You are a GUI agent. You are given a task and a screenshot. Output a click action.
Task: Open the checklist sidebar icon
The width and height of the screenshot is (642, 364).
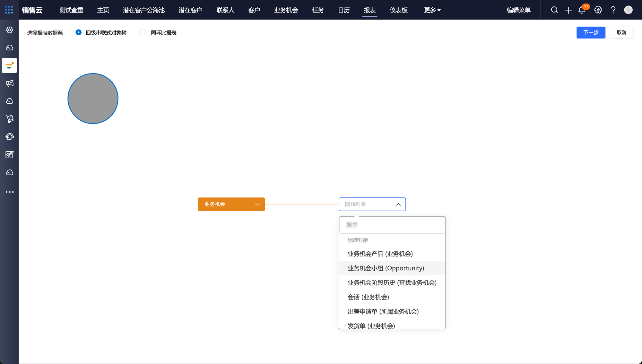[10, 155]
